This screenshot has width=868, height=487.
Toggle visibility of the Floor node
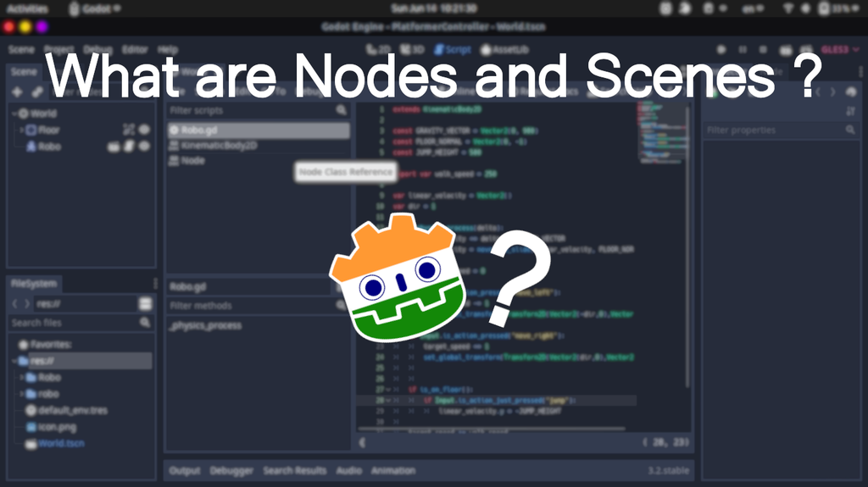[144, 130]
